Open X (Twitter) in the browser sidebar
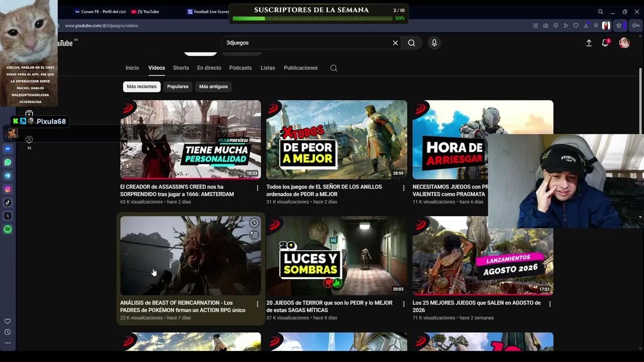The width and height of the screenshot is (644, 362). pos(8,216)
